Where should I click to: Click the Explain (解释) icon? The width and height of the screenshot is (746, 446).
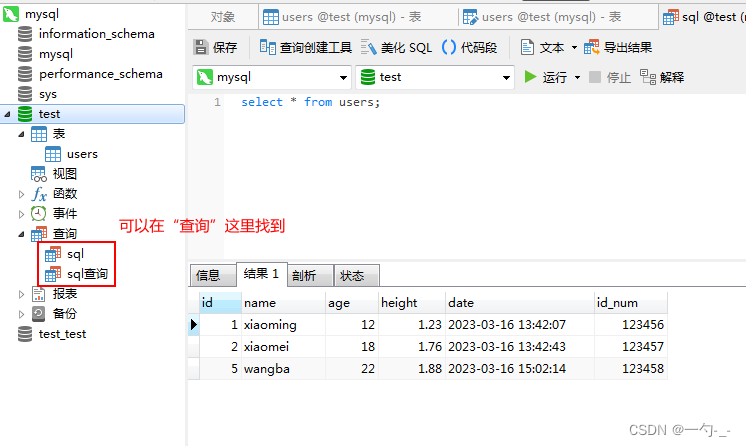coord(648,77)
